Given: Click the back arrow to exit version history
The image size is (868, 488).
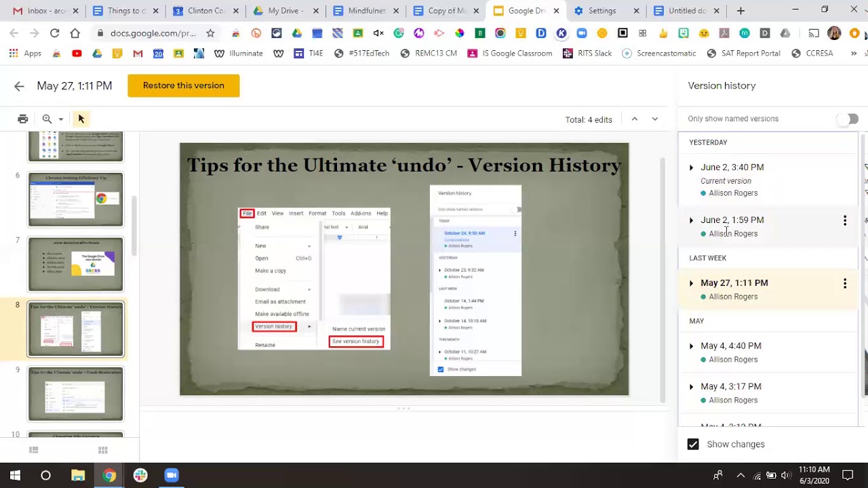Looking at the screenshot, I should coord(19,86).
